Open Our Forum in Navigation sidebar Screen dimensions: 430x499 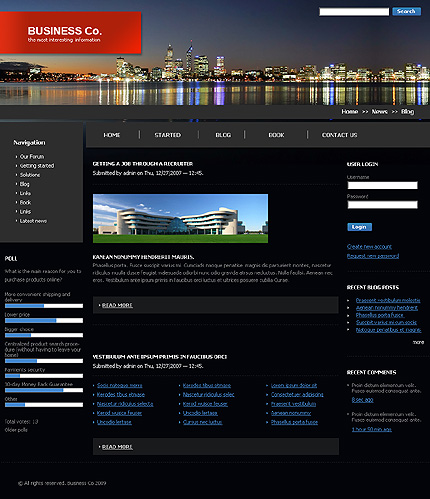(32, 157)
